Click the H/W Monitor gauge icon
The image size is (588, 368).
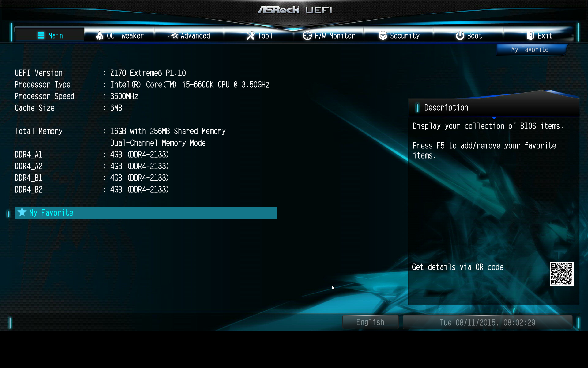tap(307, 36)
